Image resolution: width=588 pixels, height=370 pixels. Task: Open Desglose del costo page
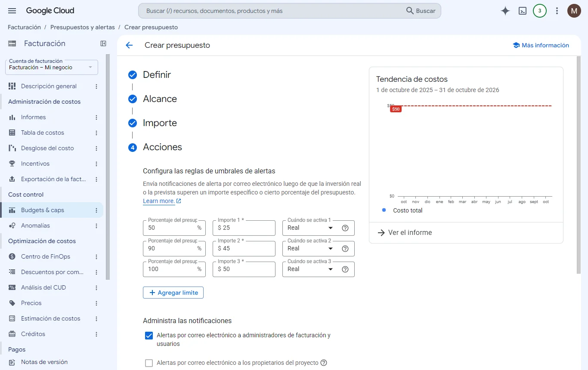[46, 148]
